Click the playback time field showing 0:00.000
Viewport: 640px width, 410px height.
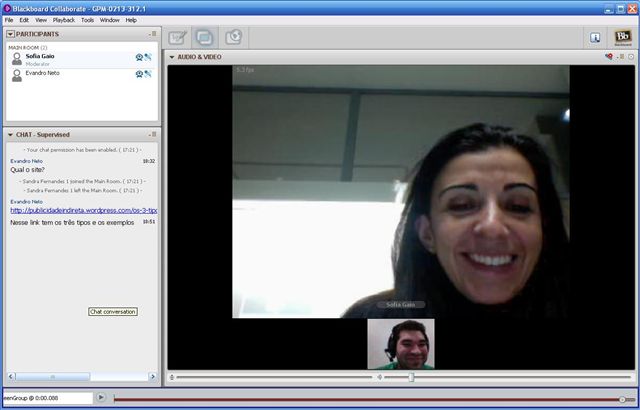48,398
